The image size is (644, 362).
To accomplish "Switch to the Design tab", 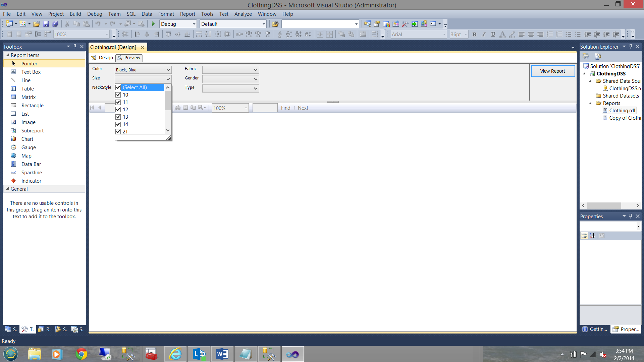I will click(103, 58).
